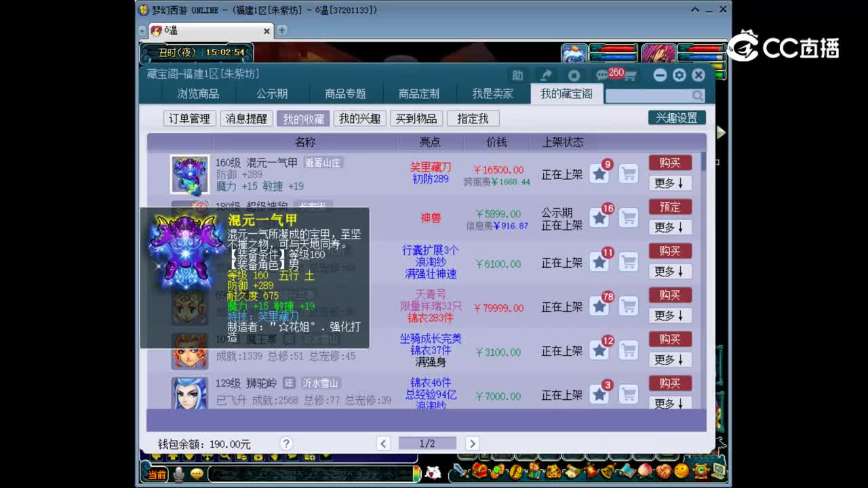
Task: Click 预定 for the 神兽 item
Action: (x=670, y=207)
